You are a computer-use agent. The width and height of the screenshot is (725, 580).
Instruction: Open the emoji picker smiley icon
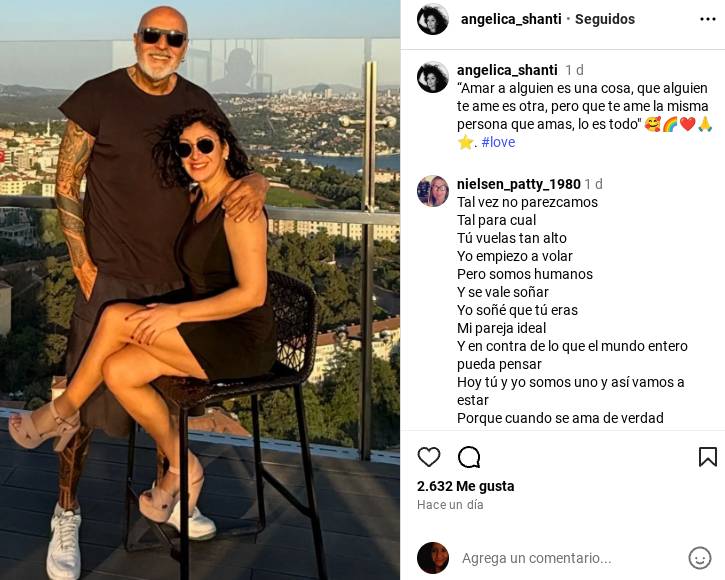click(700, 558)
